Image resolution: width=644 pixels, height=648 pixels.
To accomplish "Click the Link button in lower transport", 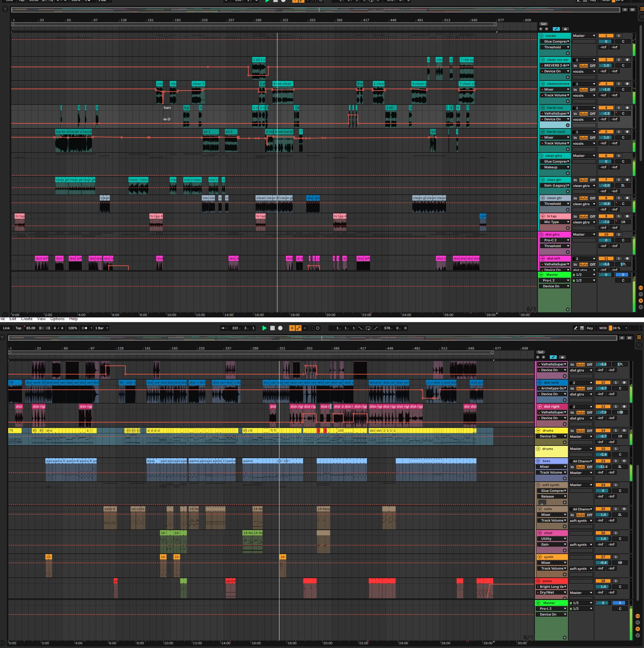I will (6, 328).
